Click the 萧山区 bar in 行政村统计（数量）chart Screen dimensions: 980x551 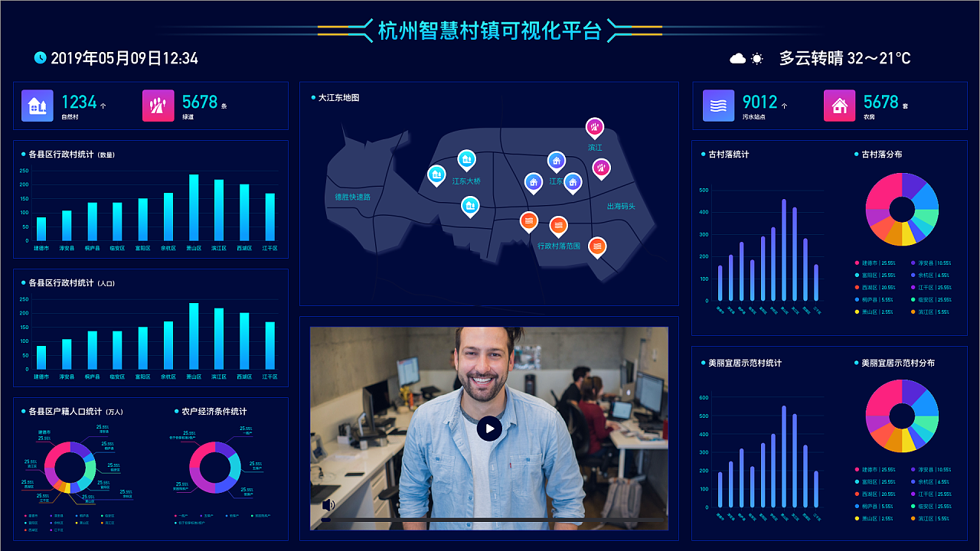coord(194,207)
